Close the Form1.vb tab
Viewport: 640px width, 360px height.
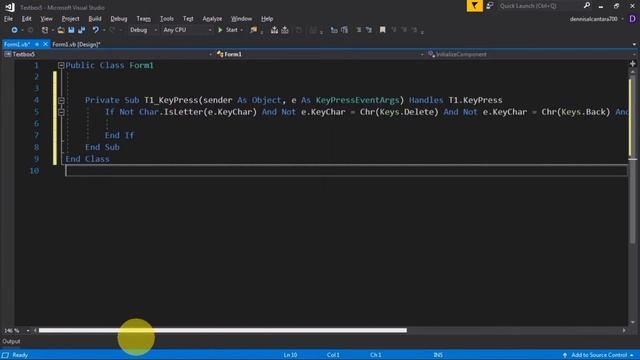45,44
